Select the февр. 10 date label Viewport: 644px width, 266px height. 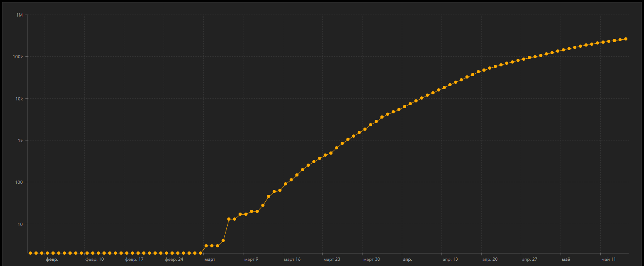tap(94, 259)
